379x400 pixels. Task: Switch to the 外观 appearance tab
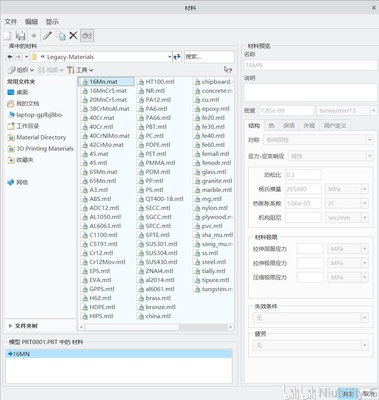pos(309,126)
